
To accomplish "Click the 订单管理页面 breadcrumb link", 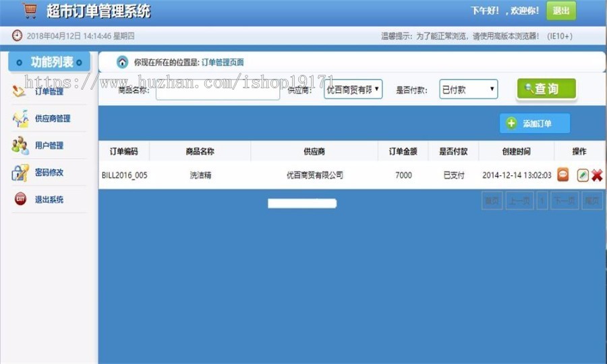I will pyautogui.click(x=223, y=62).
